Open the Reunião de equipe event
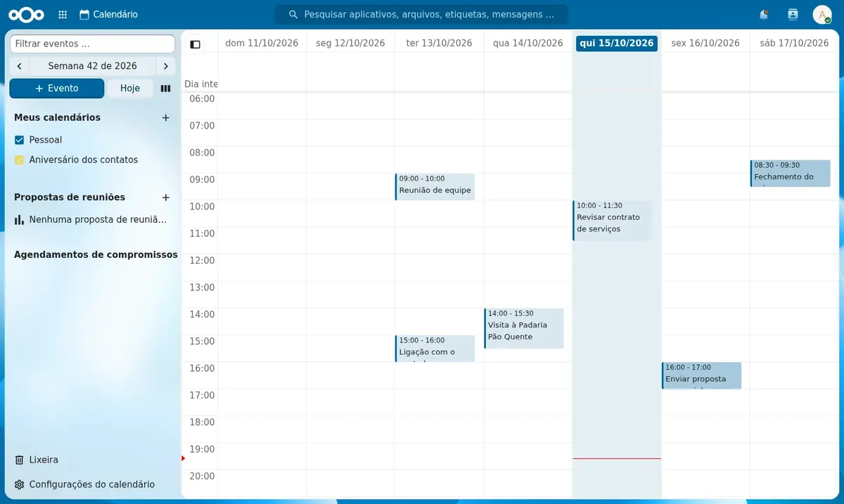Screen dimensions: 844x504 tap(435, 186)
